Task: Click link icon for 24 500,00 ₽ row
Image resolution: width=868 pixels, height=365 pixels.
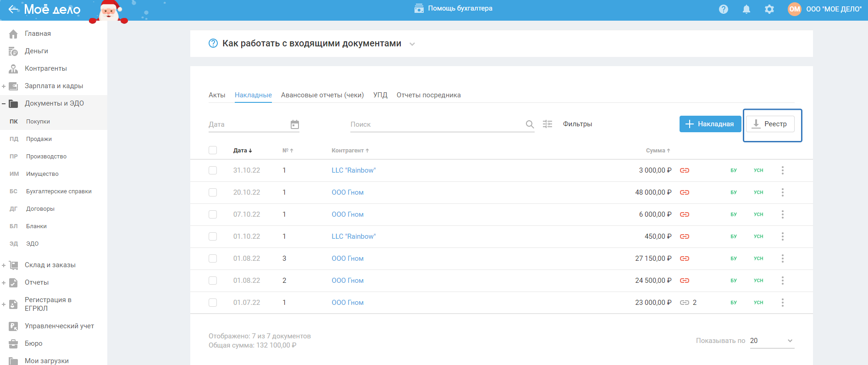Action: click(685, 281)
